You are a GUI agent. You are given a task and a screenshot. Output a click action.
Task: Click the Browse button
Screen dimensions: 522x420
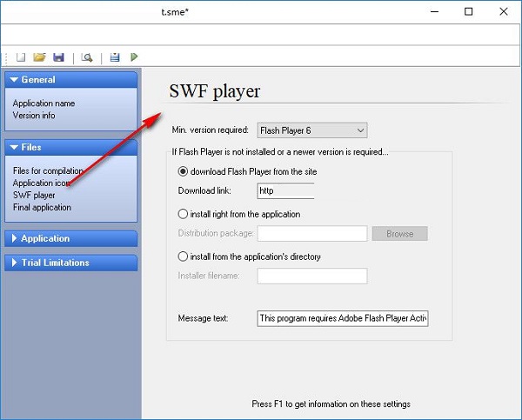point(400,234)
